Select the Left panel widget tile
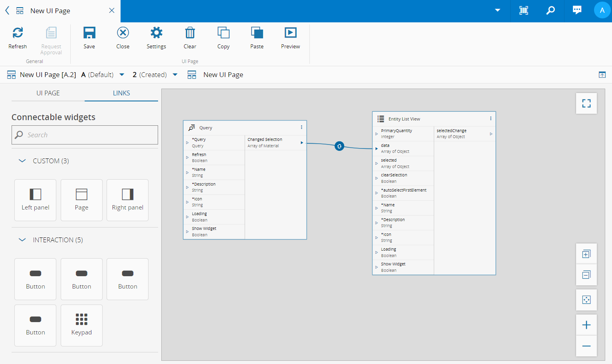Image resolution: width=612 pixels, height=364 pixels. pyautogui.click(x=36, y=200)
